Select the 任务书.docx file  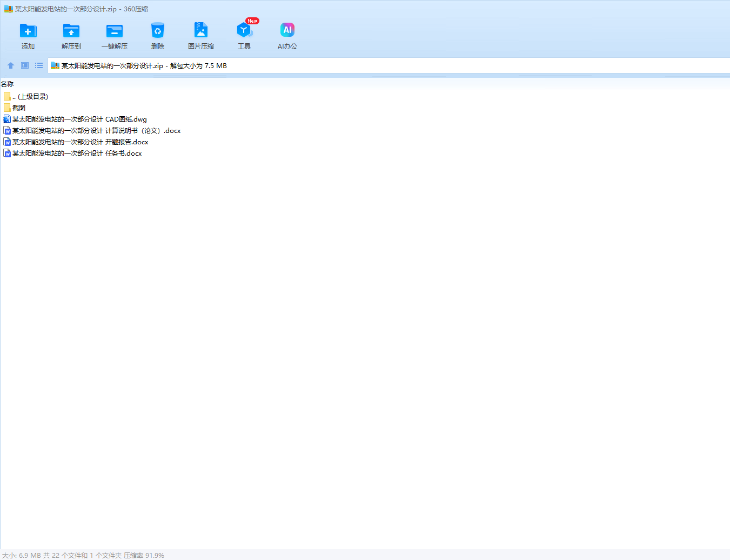[x=72, y=153]
